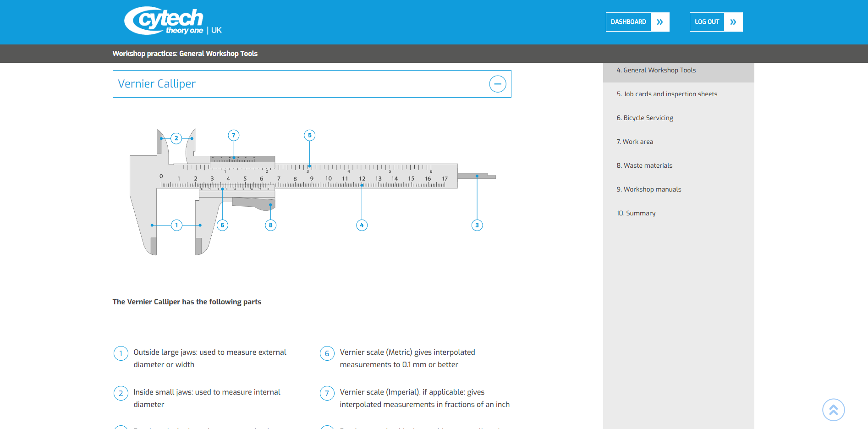Click the Vernier scale (Metric) description

point(407,358)
